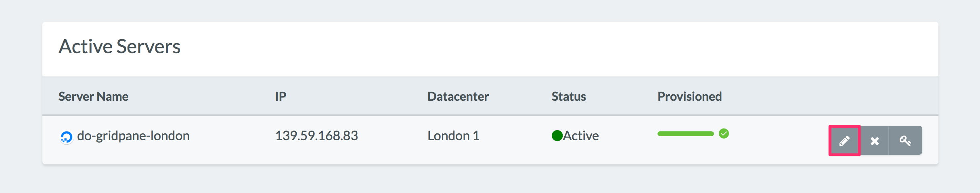Open SSH keys via the key icon

(905, 141)
